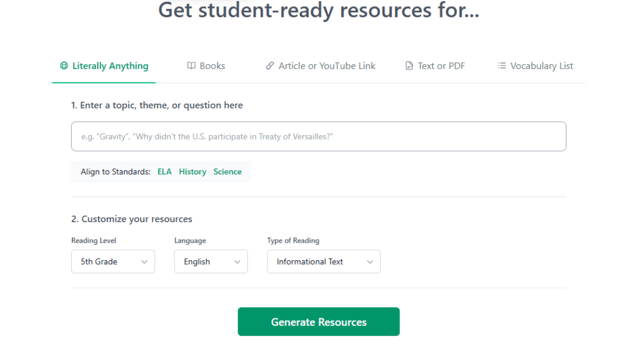Select the Literally Anything tab label
Image resolution: width=644 pixels, height=361 pixels.
point(110,66)
